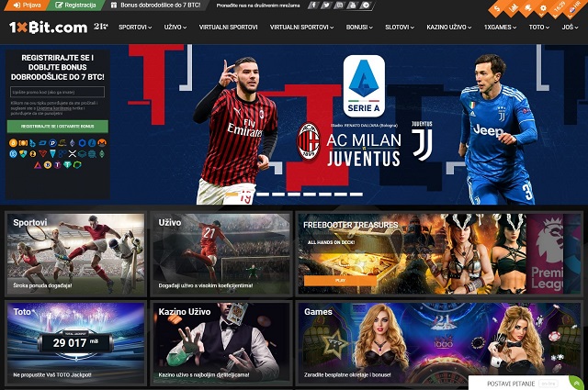
Task: Select the Monero currency icon
Action: point(102,143)
